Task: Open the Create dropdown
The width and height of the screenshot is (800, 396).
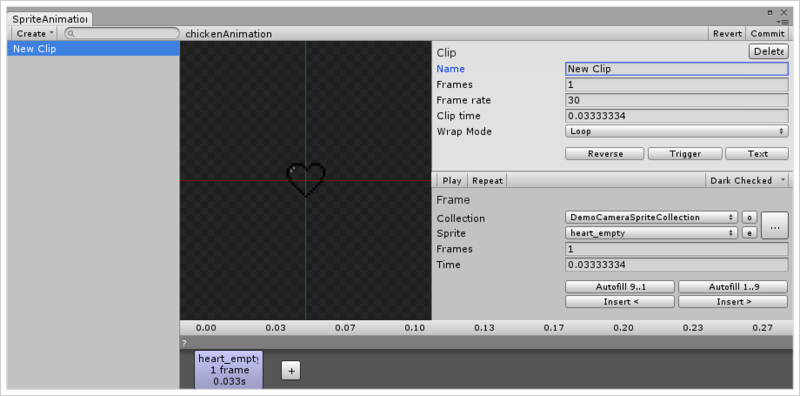Action: (x=35, y=34)
